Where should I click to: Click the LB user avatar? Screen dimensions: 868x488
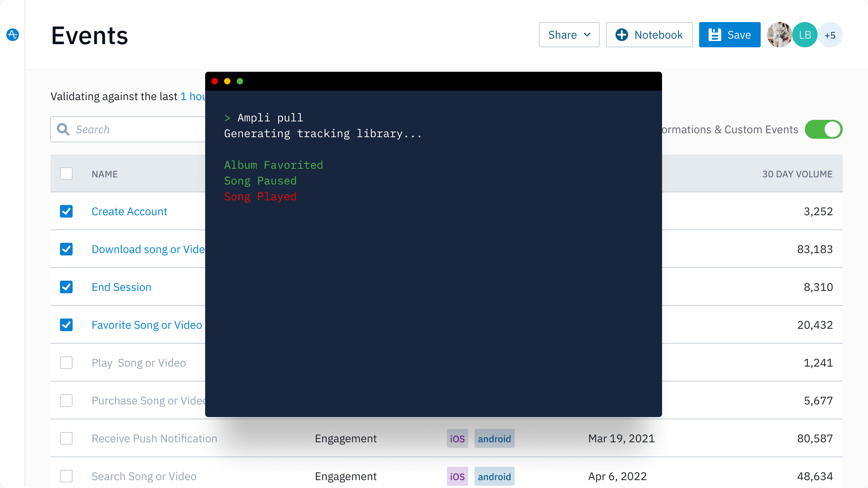click(804, 35)
